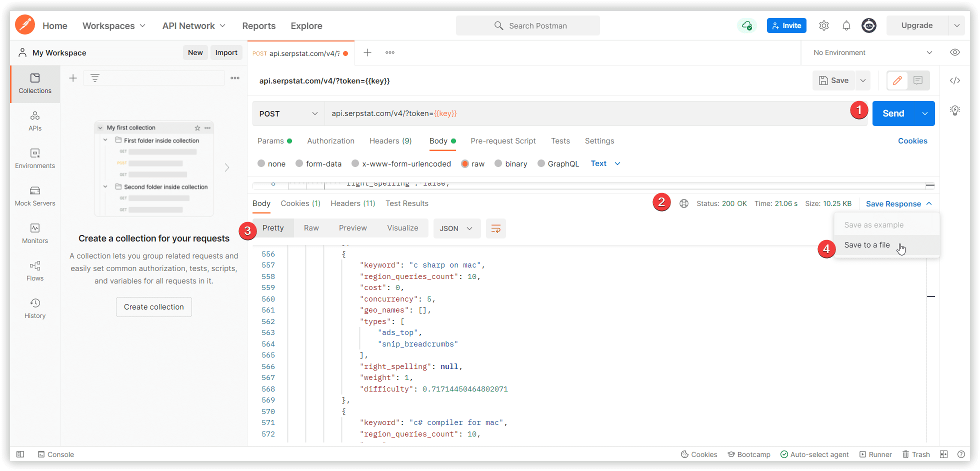Click the plus icon to add a collection
This screenshot has height=471, width=980.
click(73, 78)
